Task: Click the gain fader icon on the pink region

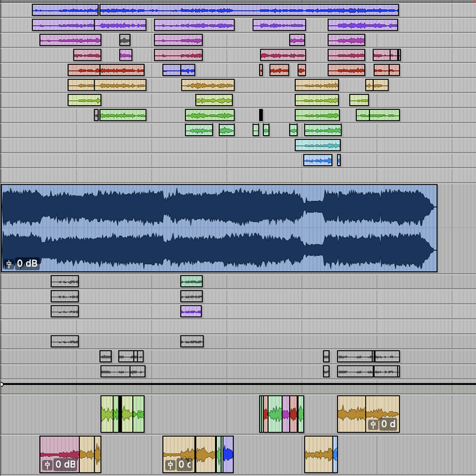Action: point(48,465)
